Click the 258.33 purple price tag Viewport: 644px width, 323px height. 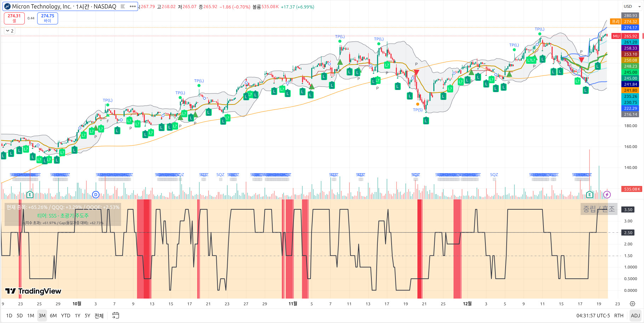tap(631, 48)
